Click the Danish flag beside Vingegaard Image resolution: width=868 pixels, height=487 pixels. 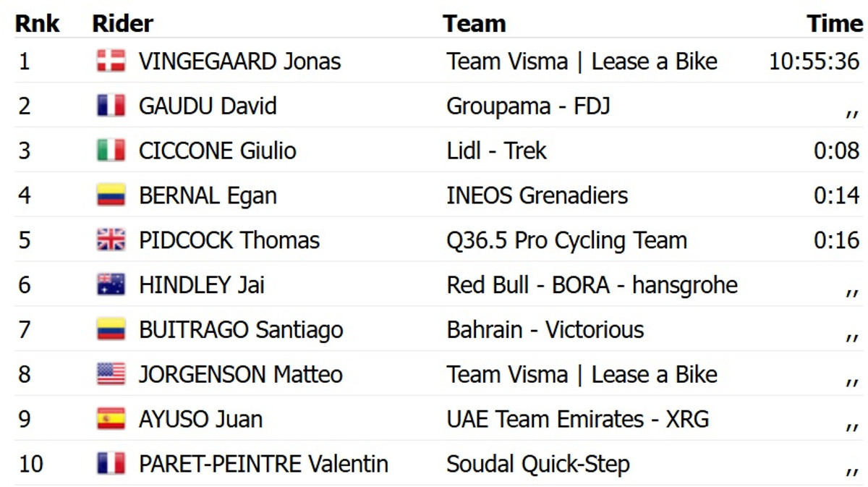(111, 61)
